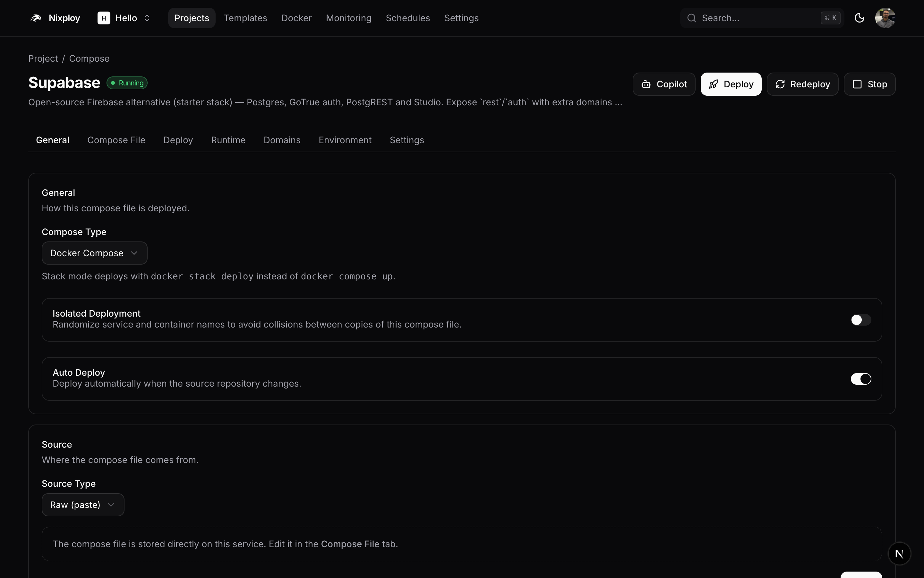Click the Open-source Firebase alternative description
924x578 pixels.
(325, 102)
